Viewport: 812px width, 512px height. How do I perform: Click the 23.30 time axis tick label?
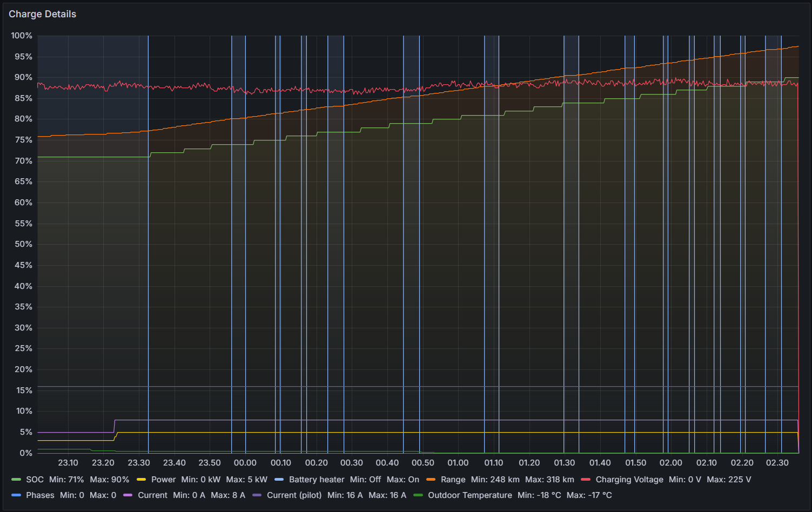139,463
